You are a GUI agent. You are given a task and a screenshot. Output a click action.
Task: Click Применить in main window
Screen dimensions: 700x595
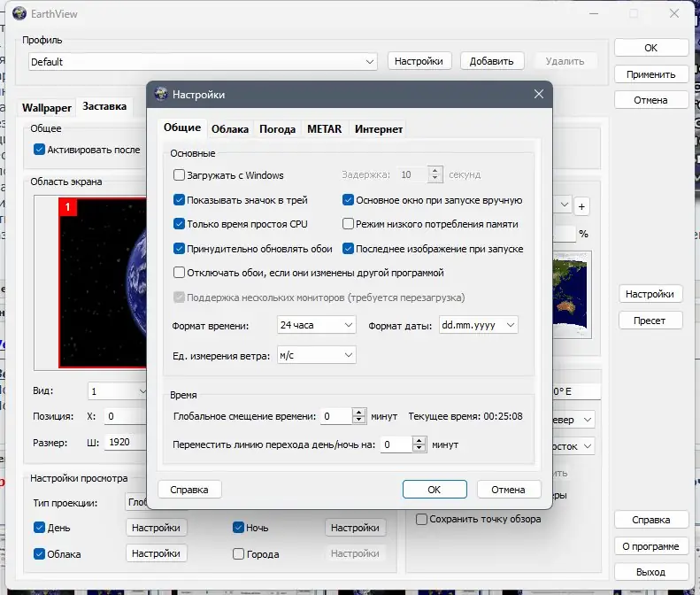(651, 74)
